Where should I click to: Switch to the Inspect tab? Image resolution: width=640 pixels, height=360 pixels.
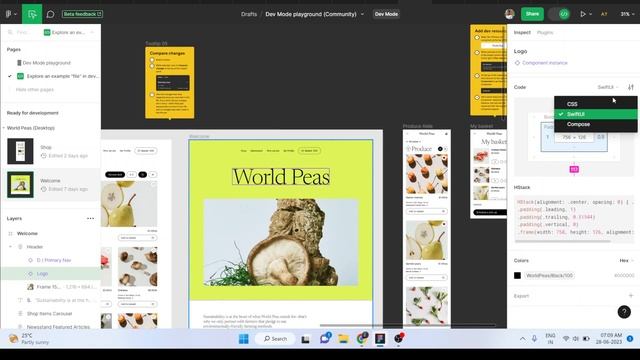tap(522, 32)
